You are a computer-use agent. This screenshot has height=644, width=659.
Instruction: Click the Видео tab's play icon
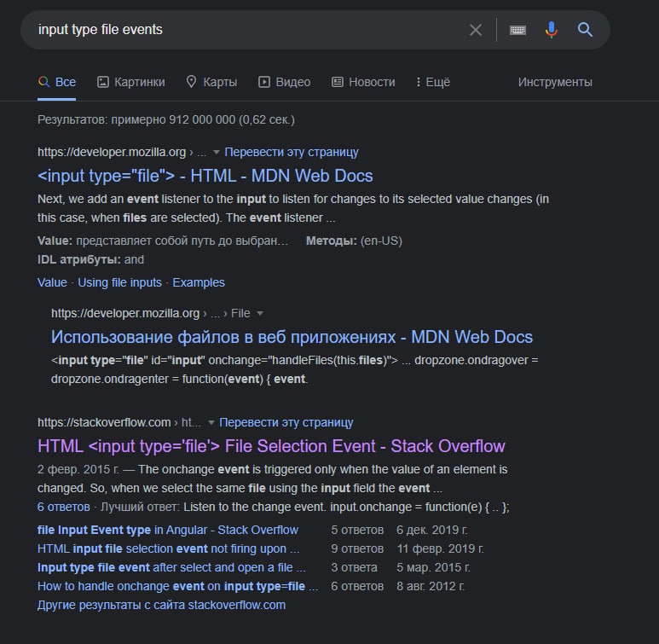pos(264,82)
